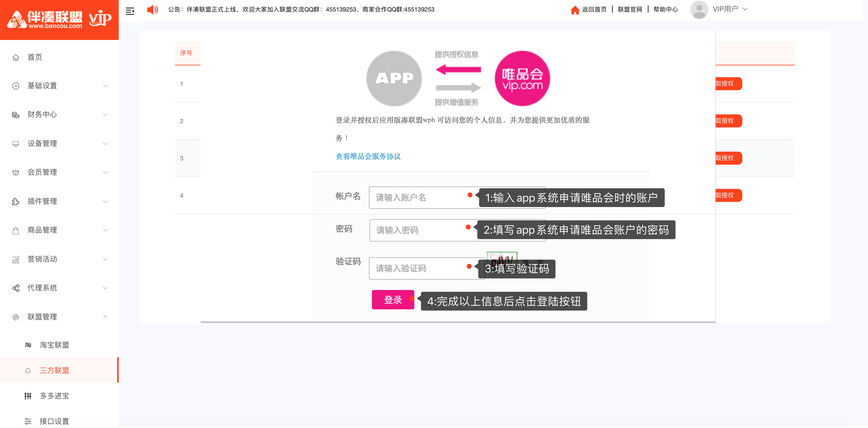Expand the 会员管理 chevron
This screenshot has width=868, height=428.
pyautogui.click(x=105, y=173)
